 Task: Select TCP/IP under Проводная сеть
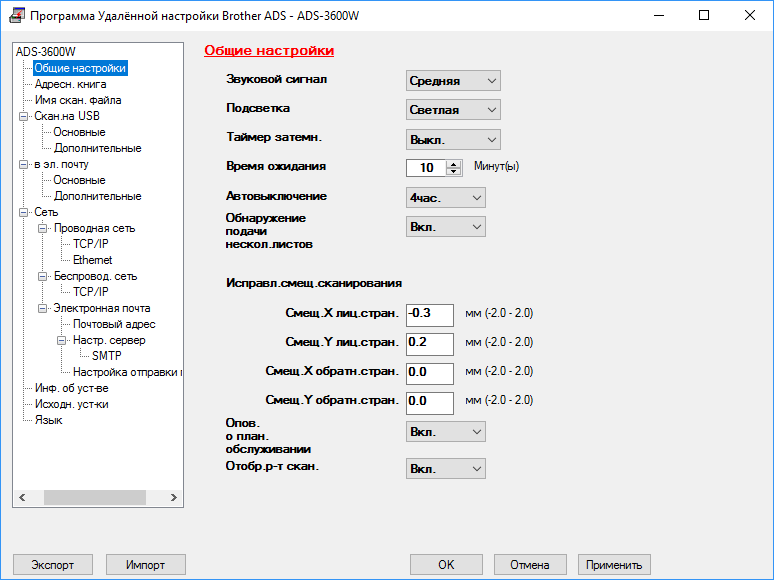coord(90,244)
